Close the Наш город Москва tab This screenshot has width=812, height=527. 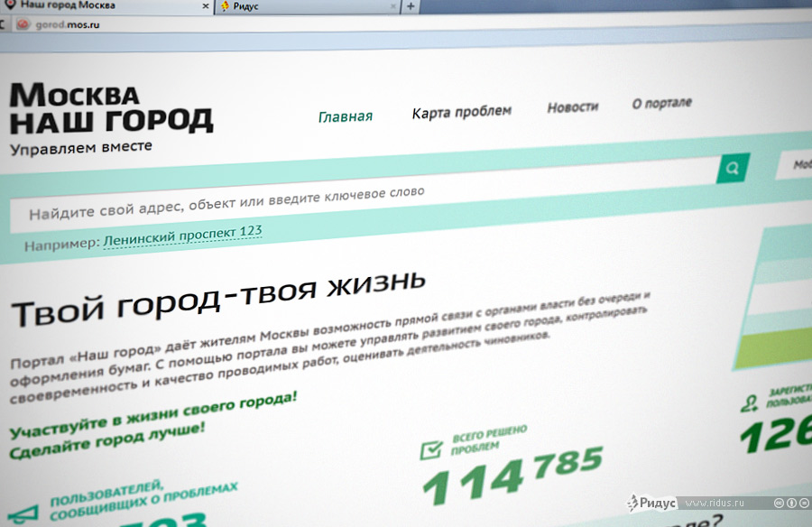pos(206,5)
